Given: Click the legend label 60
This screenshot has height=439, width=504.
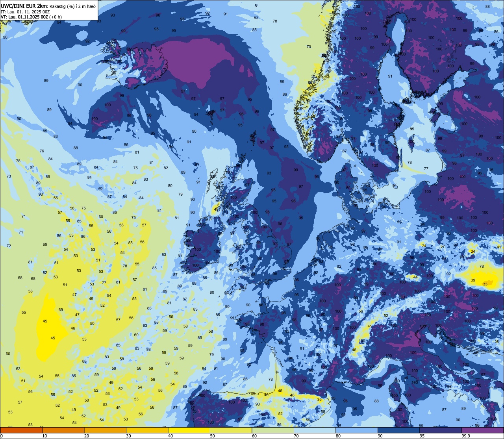Looking at the screenshot, I should (254, 436).
